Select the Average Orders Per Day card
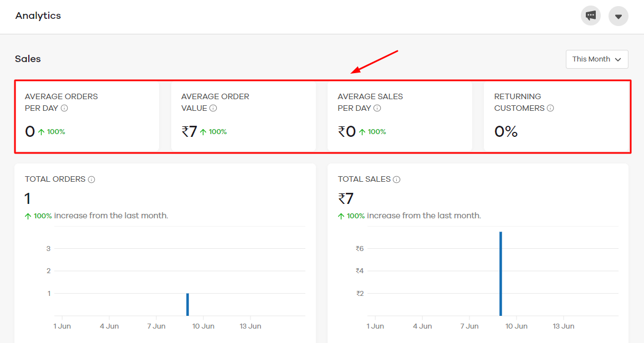Viewport: 644px width, 343px height. (x=87, y=116)
